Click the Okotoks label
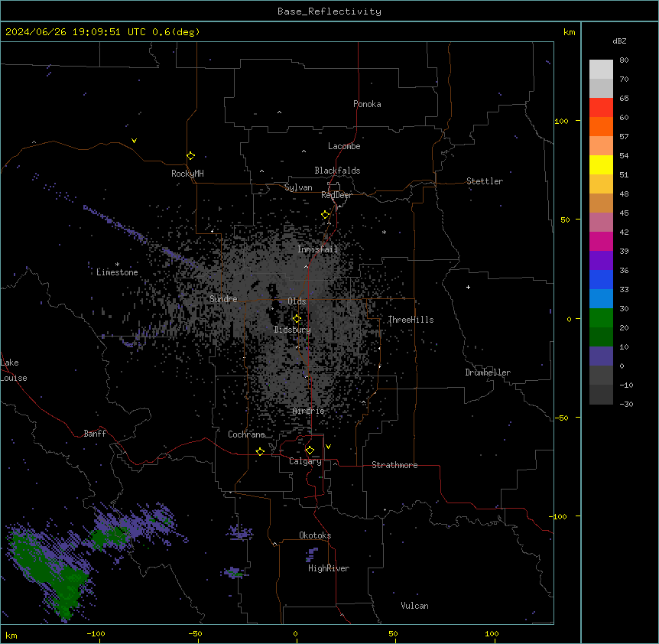Viewport: 659px width, 644px height. tap(315, 535)
